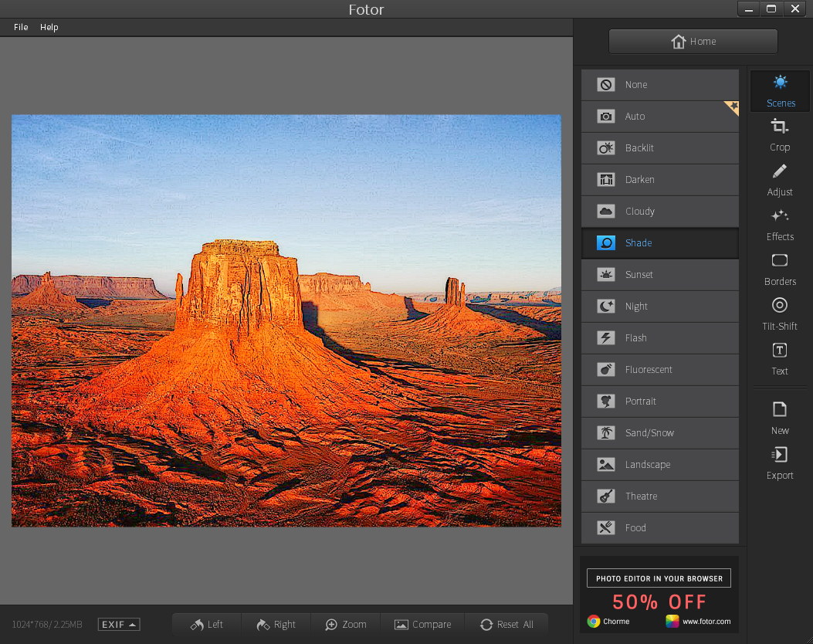Viewport: 813px width, 644px height.
Task: Click the starred corner badge on Auto
Action: click(x=732, y=107)
